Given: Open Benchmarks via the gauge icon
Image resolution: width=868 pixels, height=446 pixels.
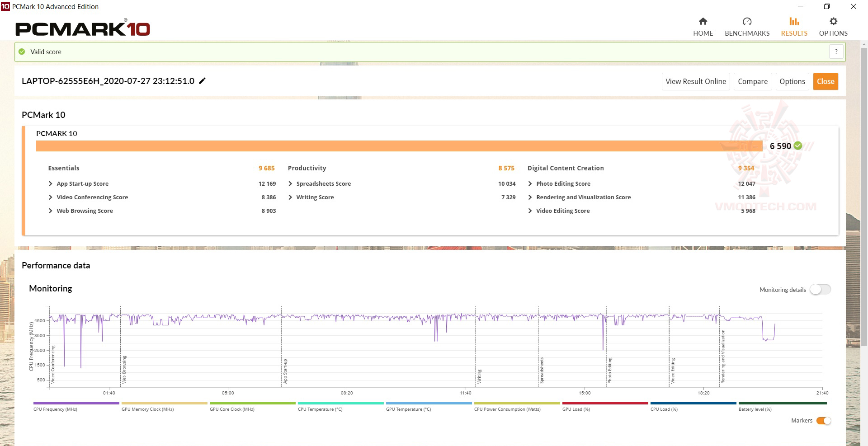Looking at the screenshot, I should pos(747,22).
